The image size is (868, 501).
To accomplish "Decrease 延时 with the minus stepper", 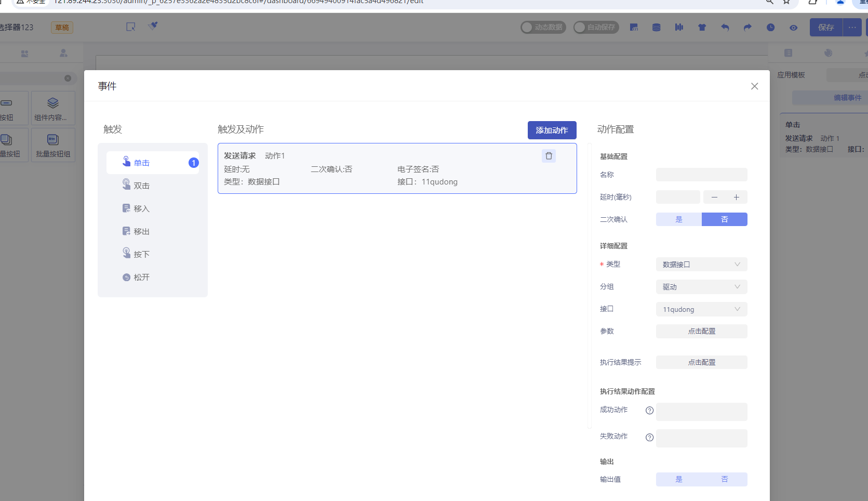I will pyautogui.click(x=714, y=197).
